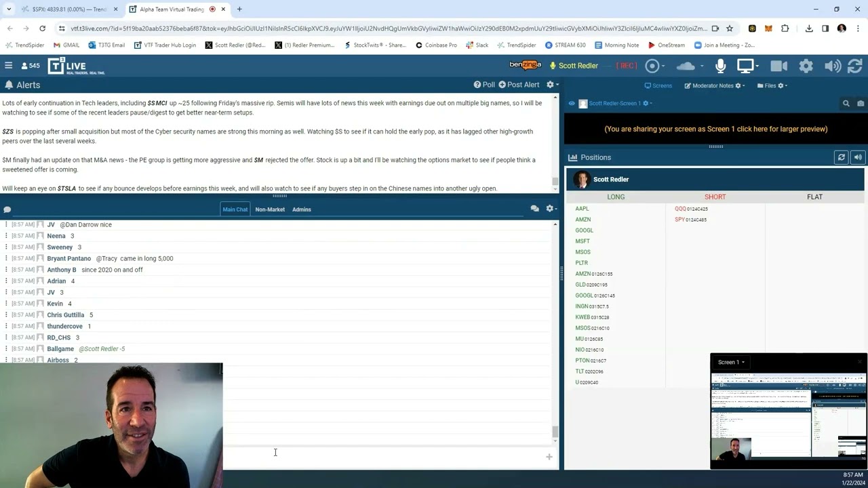868x488 pixels.
Task: Select the Non-Market chat tab
Action: [x=270, y=209]
